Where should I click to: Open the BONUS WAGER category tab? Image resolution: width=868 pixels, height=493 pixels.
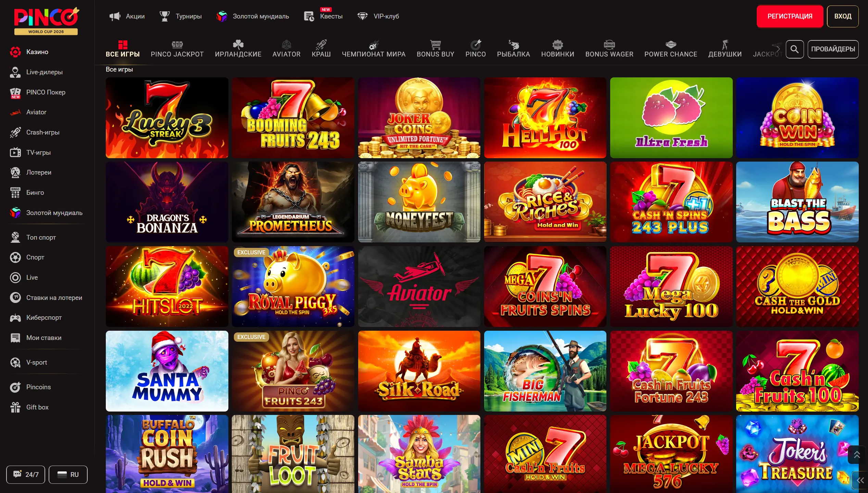pos(609,49)
